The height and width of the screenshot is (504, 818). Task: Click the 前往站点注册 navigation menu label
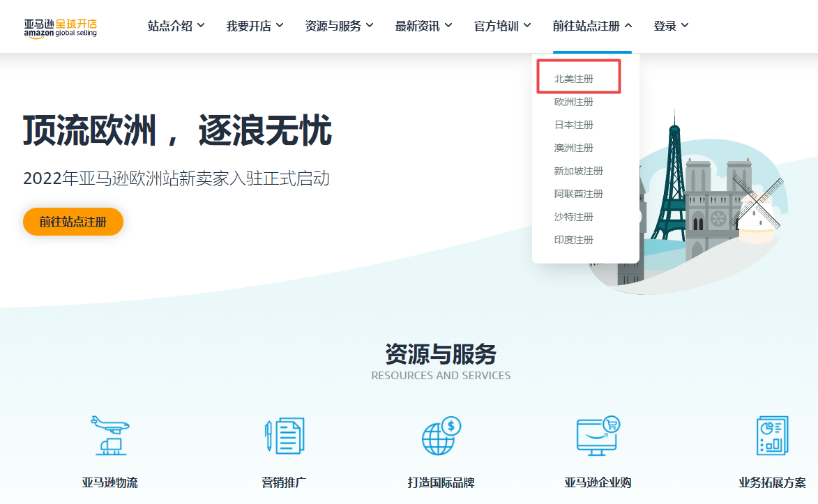[586, 26]
